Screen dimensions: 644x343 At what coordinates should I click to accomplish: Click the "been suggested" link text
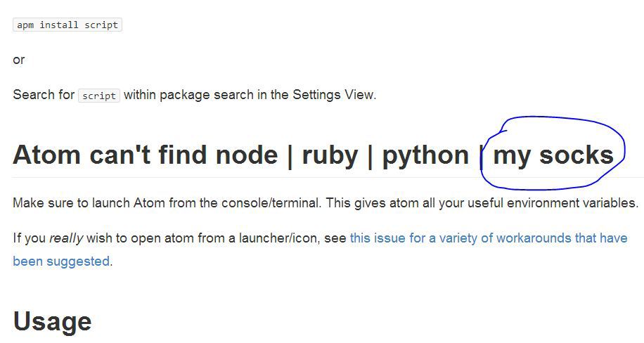[x=61, y=261]
